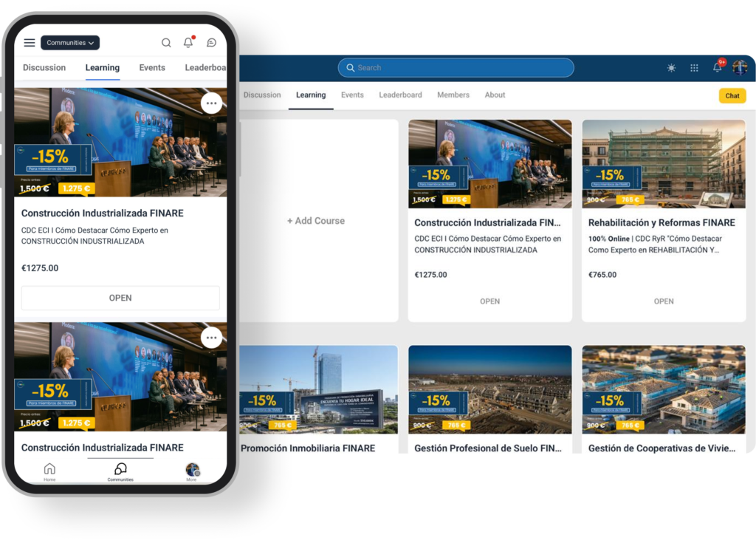Switch to the desktop Leaderboard tab

[400, 95]
